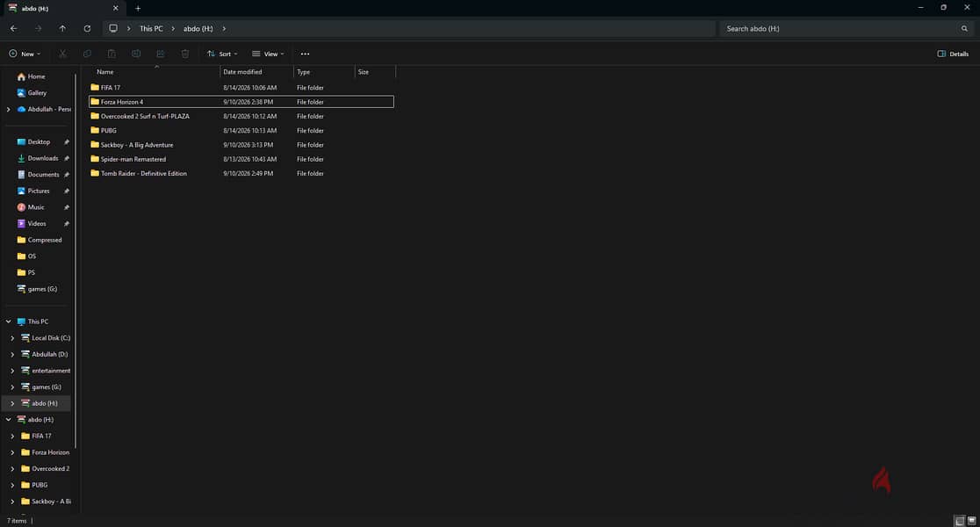Click the Share toolbar icon
Viewport: 980px width, 527px height.
161,54
